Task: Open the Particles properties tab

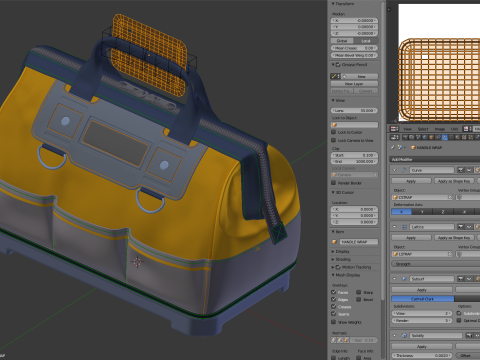Action: 471,137
